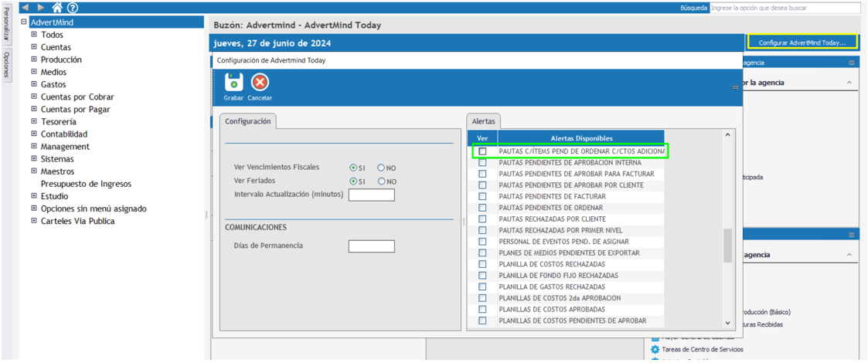Open the dialog toolbar hamburger menu
The image size is (868, 363).
[735, 87]
